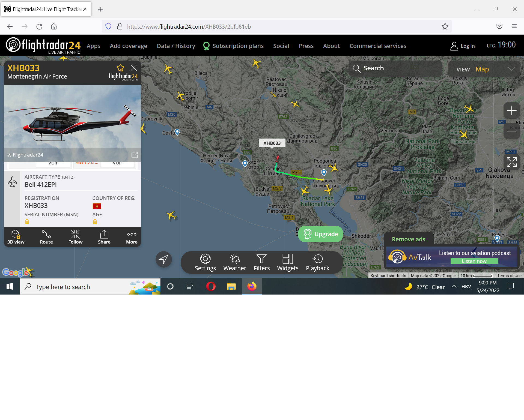Click the locked Serial Number padlock
Viewport: 524px width, 420px height.
[x=27, y=222]
